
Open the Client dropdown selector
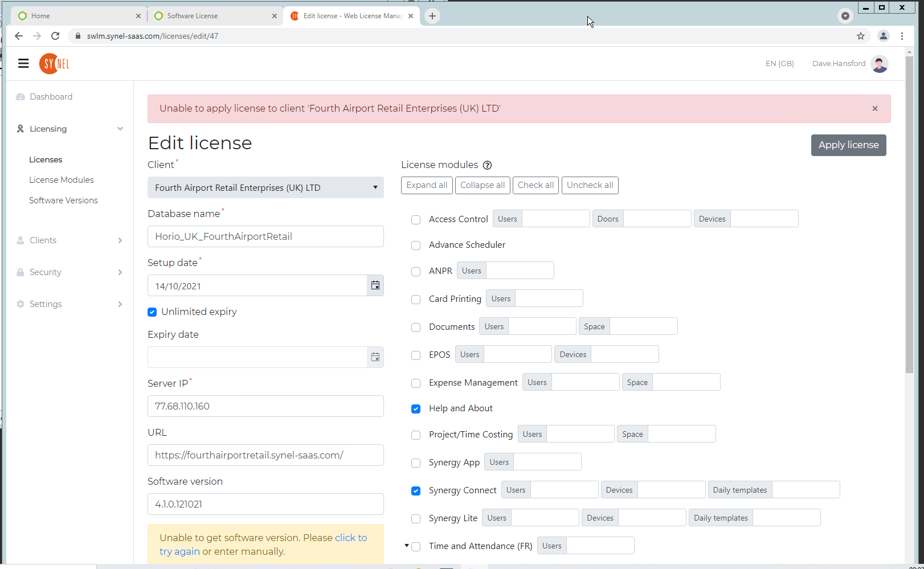(265, 187)
